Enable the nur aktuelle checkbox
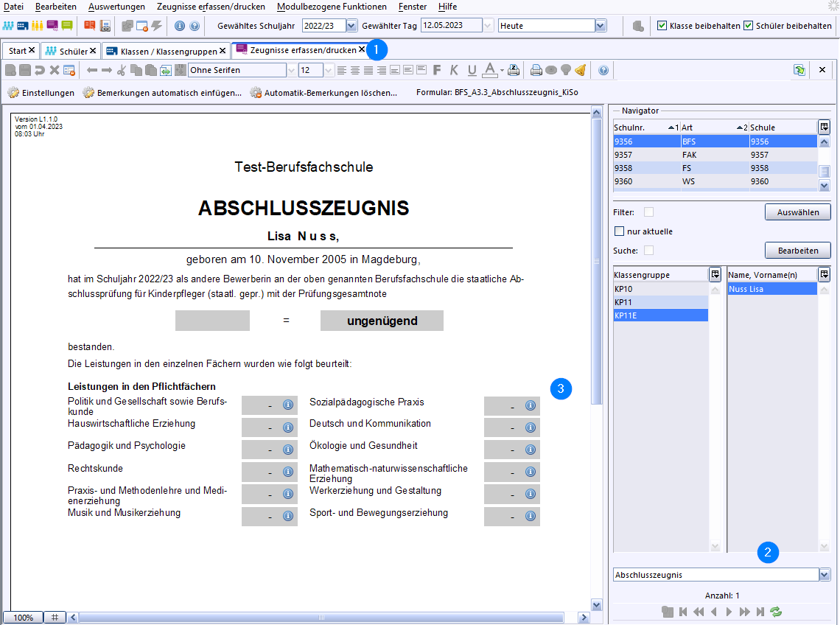The image size is (840, 625). click(620, 231)
